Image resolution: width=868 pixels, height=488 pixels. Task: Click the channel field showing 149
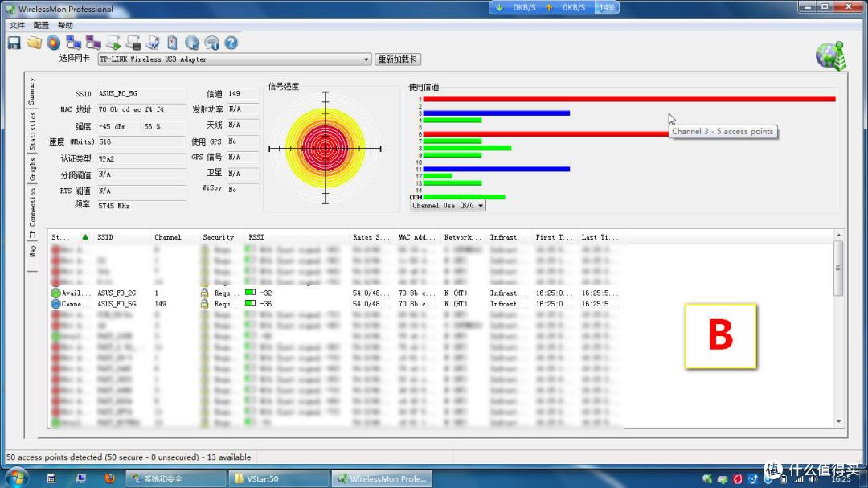(243, 93)
